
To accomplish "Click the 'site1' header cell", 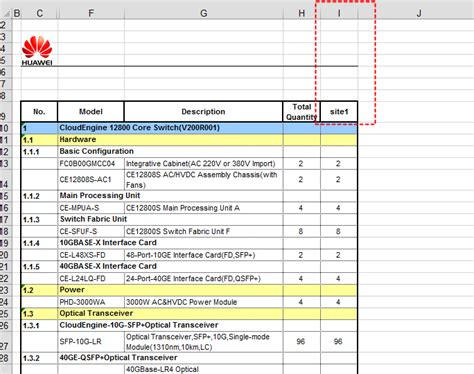I will [x=339, y=112].
